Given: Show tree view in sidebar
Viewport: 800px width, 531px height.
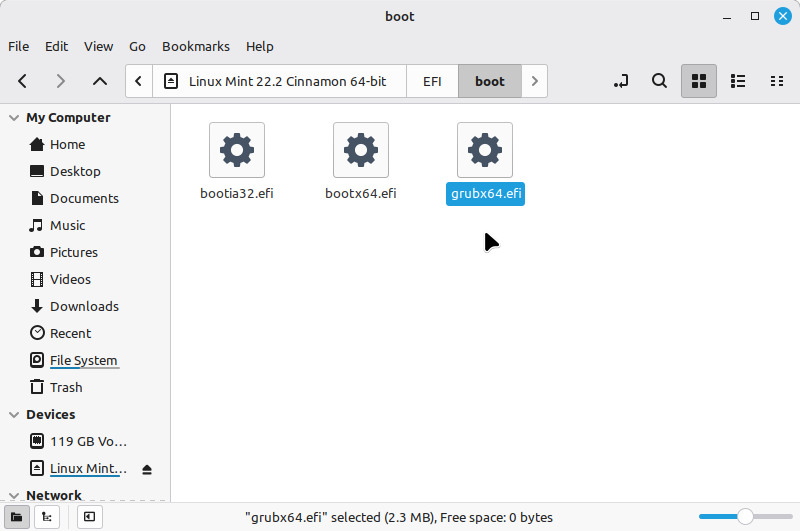Looking at the screenshot, I should [x=46, y=517].
